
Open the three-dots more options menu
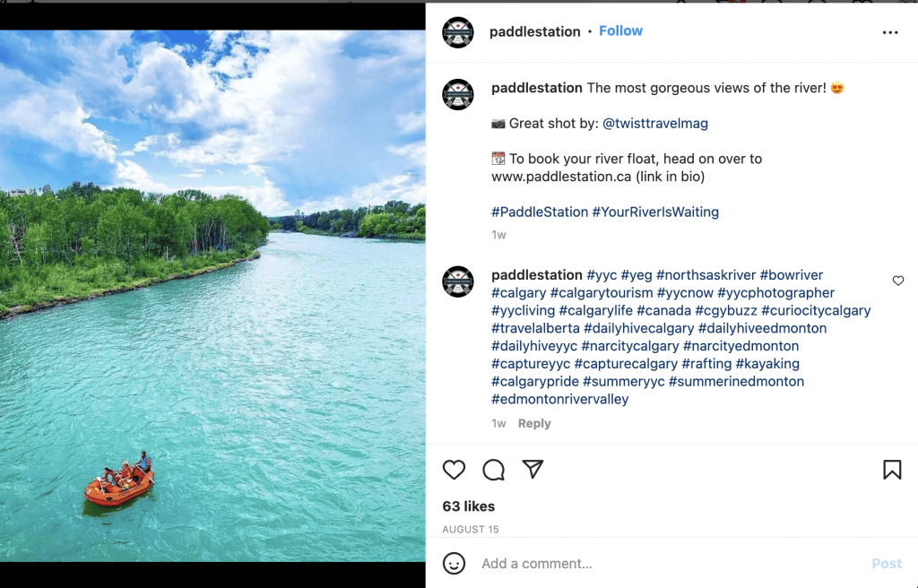click(x=890, y=32)
